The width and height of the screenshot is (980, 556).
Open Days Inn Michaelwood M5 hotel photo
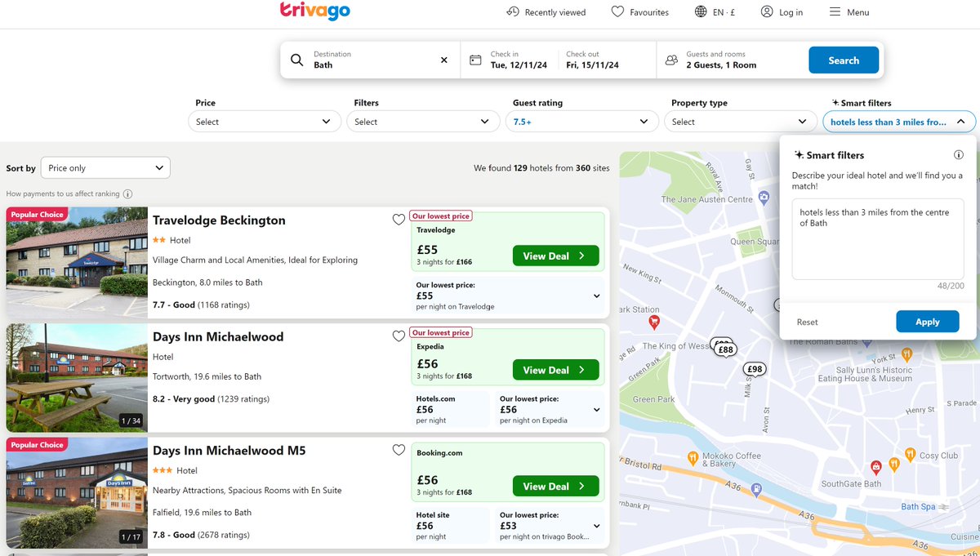[x=77, y=493]
